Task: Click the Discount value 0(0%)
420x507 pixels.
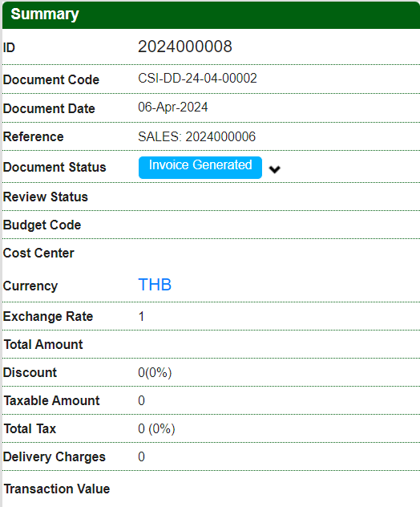Action: point(155,372)
